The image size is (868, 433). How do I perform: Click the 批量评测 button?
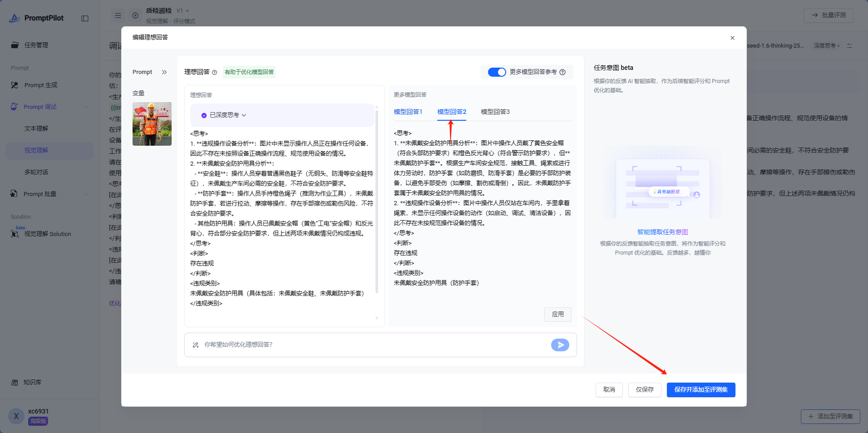coord(829,15)
